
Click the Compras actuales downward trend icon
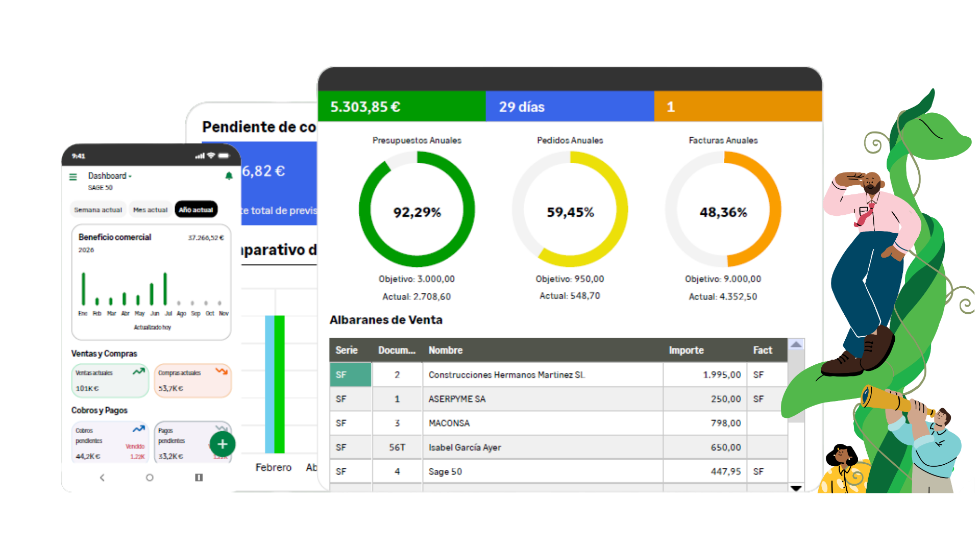(222, 371)
